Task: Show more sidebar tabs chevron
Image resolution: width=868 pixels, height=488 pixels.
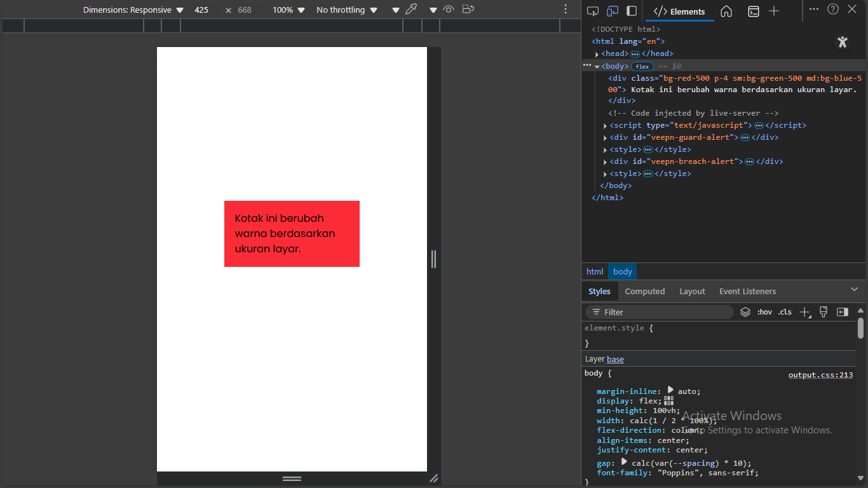Action: coord(854,290)
